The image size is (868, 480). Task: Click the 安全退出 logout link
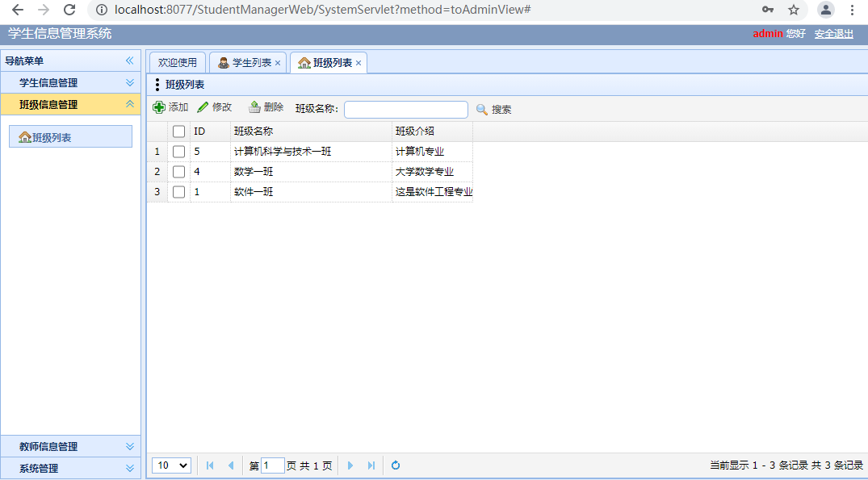click(x=833, y=34)
